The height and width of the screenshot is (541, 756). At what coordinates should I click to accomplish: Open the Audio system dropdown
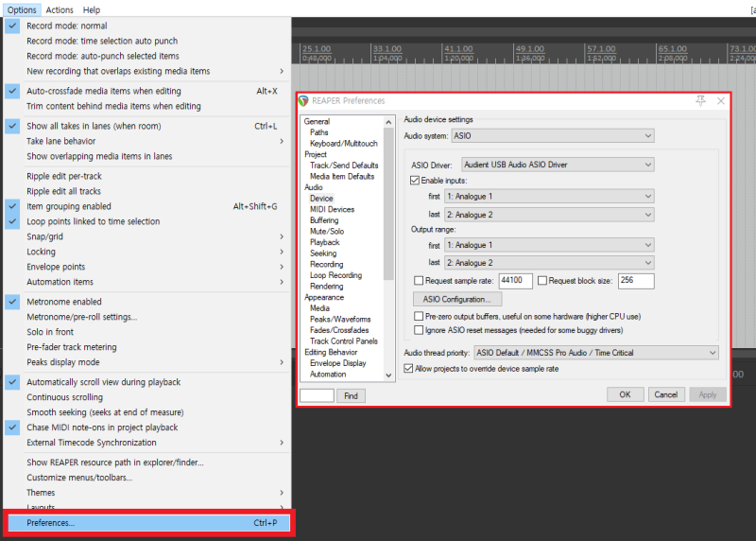pyautogui.click(x=553, y=136)
